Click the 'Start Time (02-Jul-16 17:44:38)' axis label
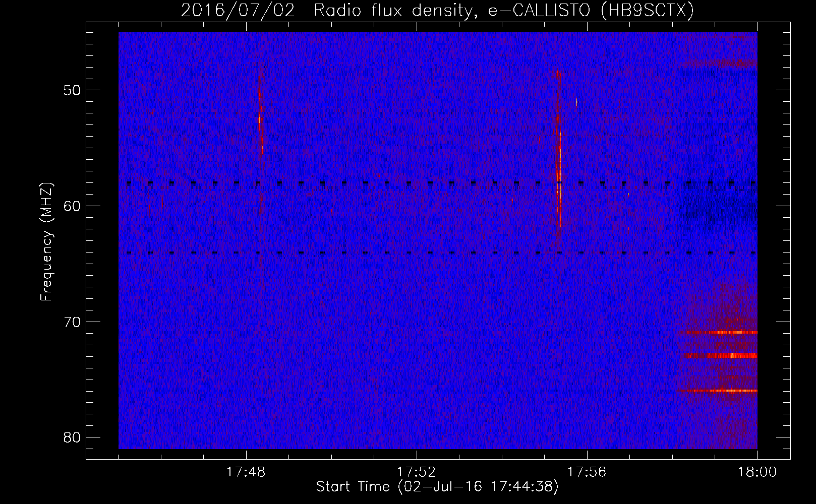 point(437,487)
